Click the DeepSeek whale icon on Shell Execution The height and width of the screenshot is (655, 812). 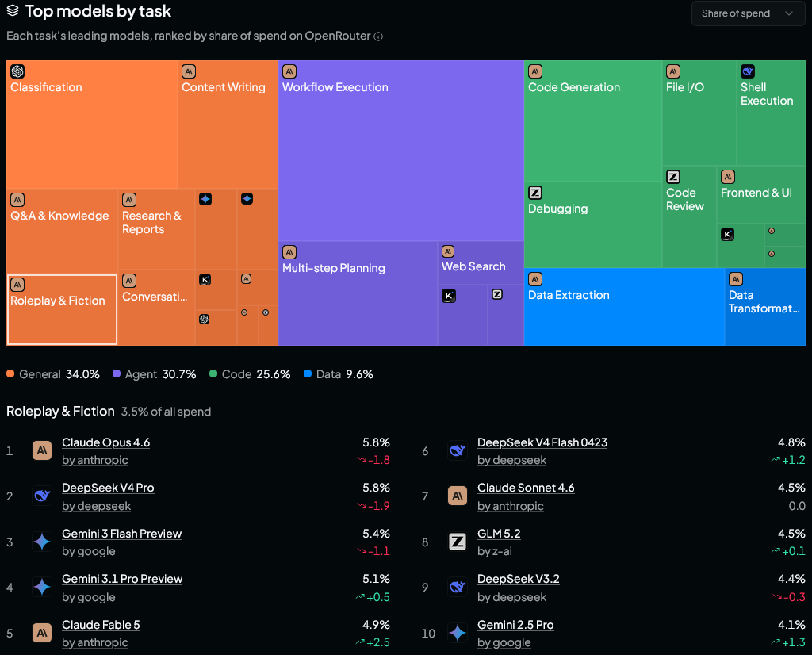tap(748, 71)
